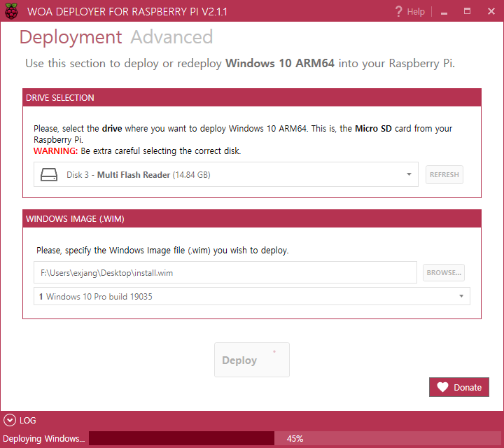Open the Windows 10 Pro build 19035 dropdown

[252, 296]
